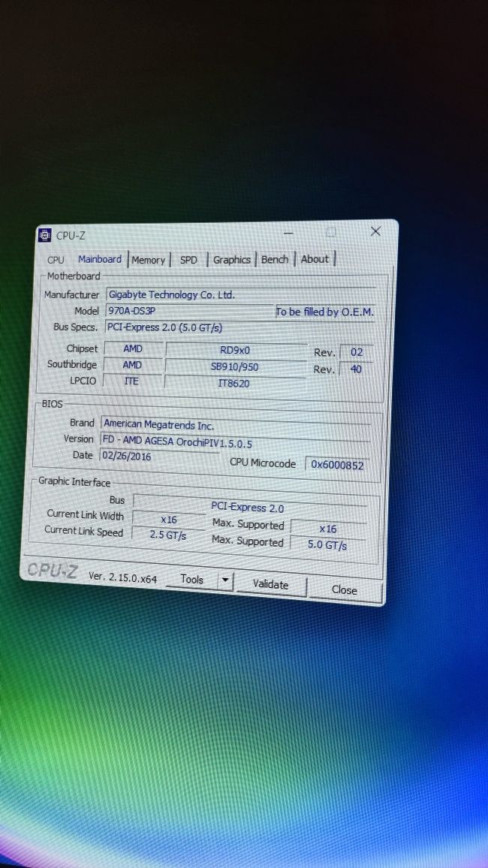Image resolution: width=488 pixels, height=868 pixels.
Task: Click the LPCIO model IT8620 field
Action: point(234,382)
